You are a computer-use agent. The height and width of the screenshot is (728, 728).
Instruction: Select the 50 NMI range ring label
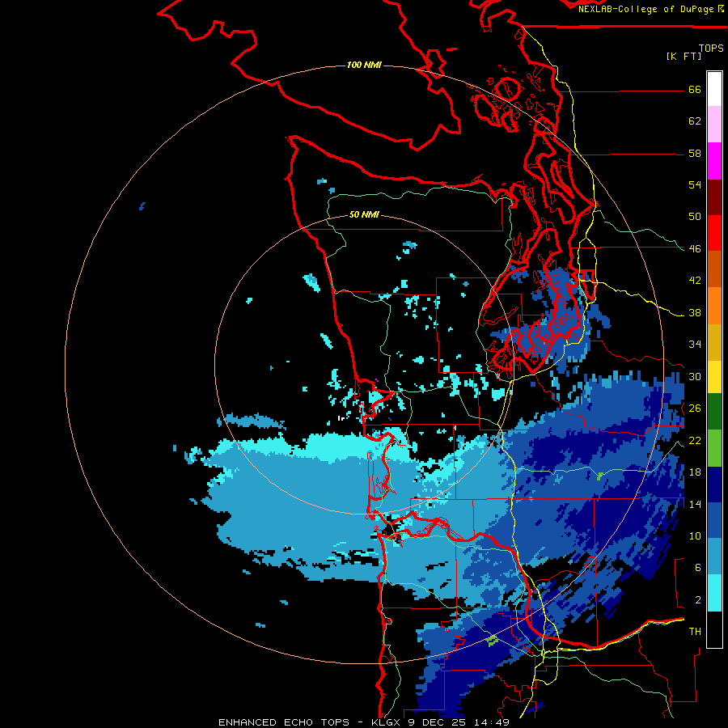pyautogui.click(x=364, y=214)
